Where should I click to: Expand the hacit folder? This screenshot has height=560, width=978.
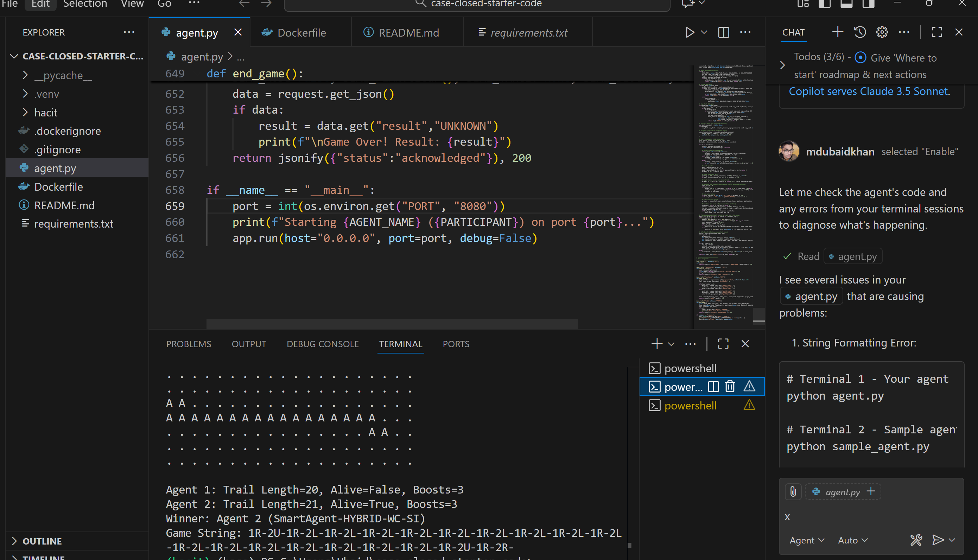(45, 113)
